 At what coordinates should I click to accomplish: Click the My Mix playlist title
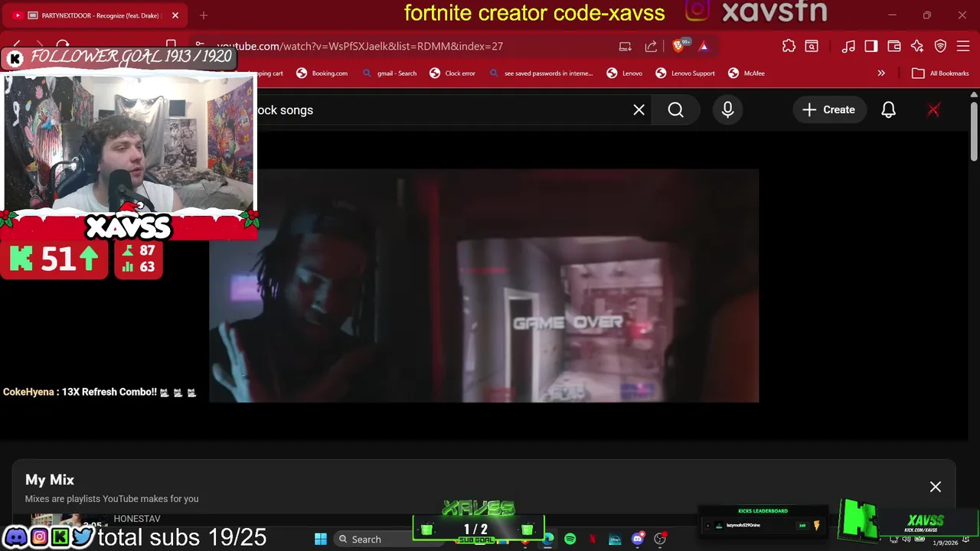tap(50, 480)
